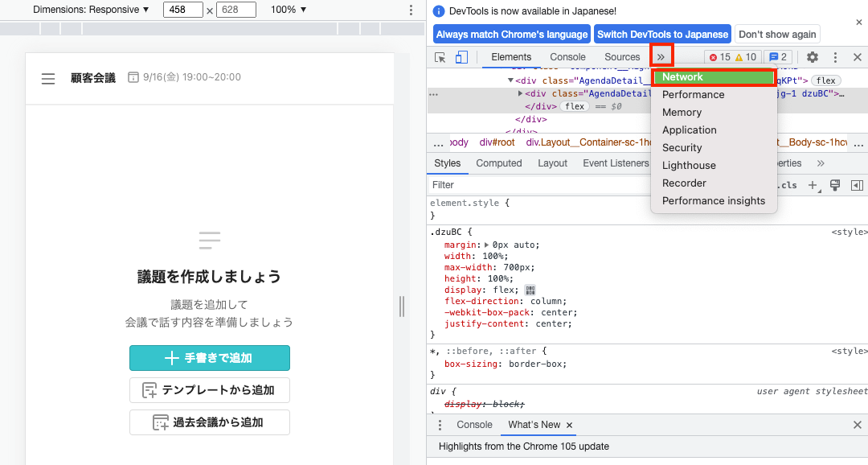Click right breadcrumb ellipsis
868x465 pixels.
(x=858, y=143)
